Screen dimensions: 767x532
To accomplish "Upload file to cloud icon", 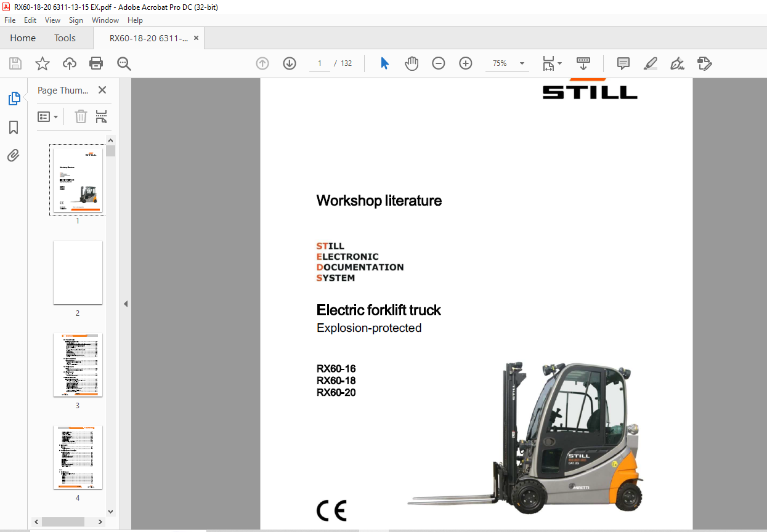I will click(70, 63).
